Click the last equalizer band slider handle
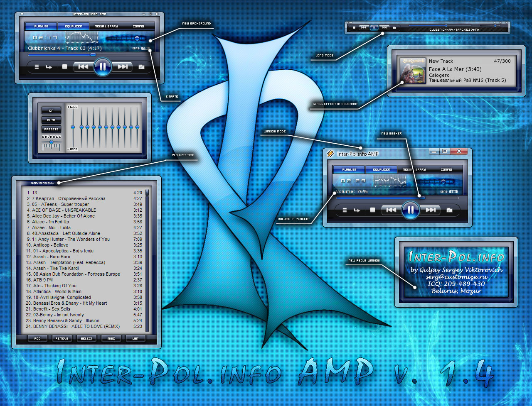This screenshot has width=532, height=406. click(x=137, y=127)
